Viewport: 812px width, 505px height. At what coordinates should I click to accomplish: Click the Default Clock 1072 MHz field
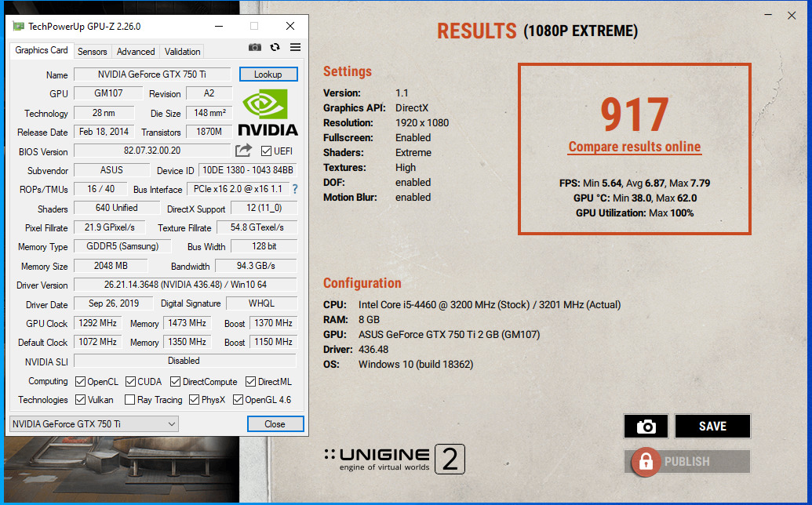(x=98, y=342)
